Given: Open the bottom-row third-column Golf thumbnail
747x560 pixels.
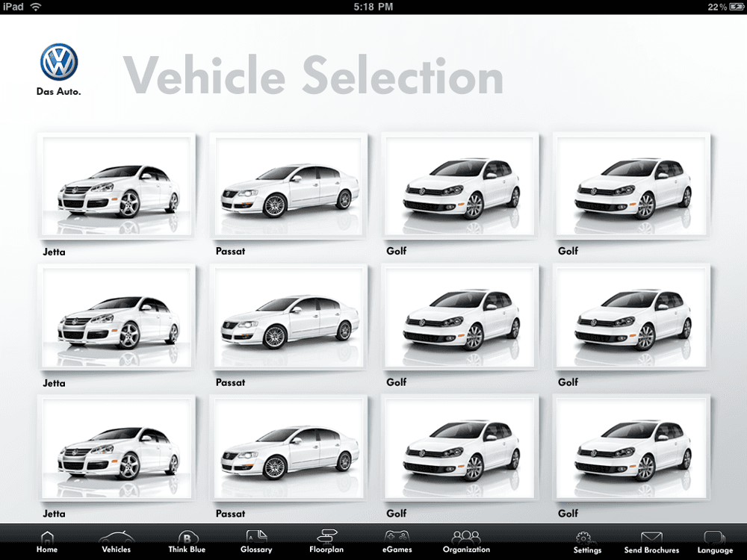Looking at the screenshot, I should click(460, 447).
